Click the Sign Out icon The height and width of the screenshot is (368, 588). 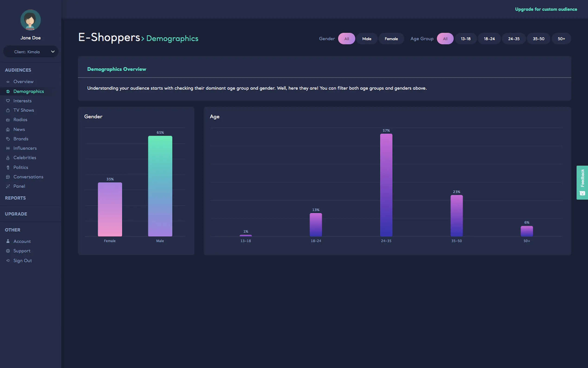click(x=8, y=261)
